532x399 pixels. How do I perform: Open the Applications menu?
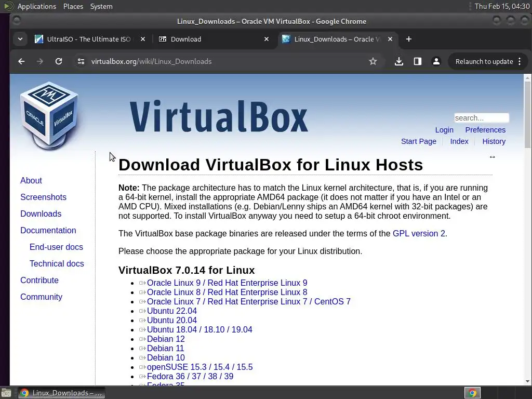click(x=37, y=6)
